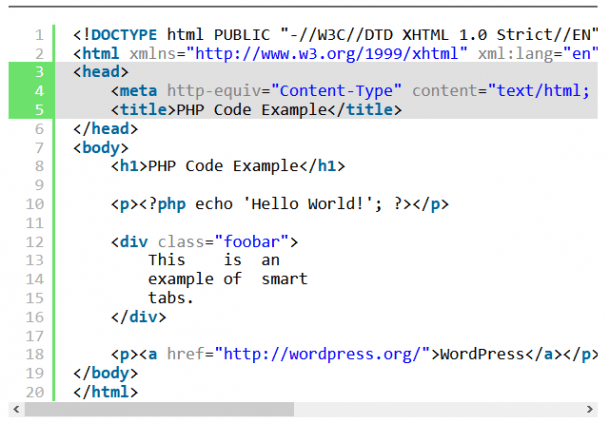This screenshot has width=610, height=423.
Task: Click line number 1 in the gutter
Action: coord(39,35)
